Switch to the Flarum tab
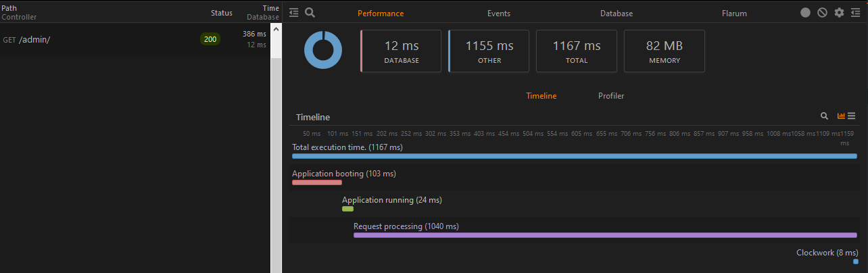The height and width of the screenshot is (273, 868). [734, 14]
